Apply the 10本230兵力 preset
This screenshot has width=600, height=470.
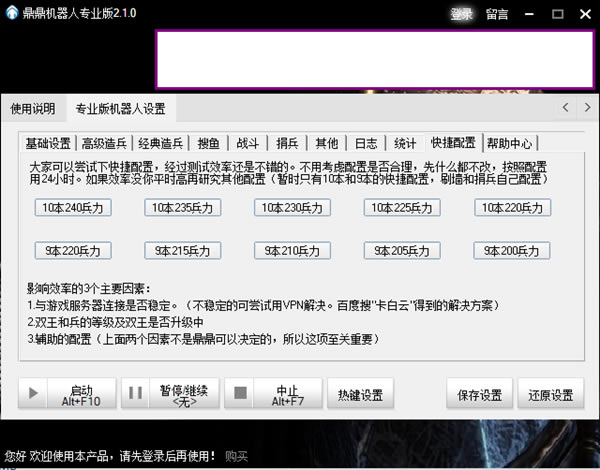tap(292, 207)
